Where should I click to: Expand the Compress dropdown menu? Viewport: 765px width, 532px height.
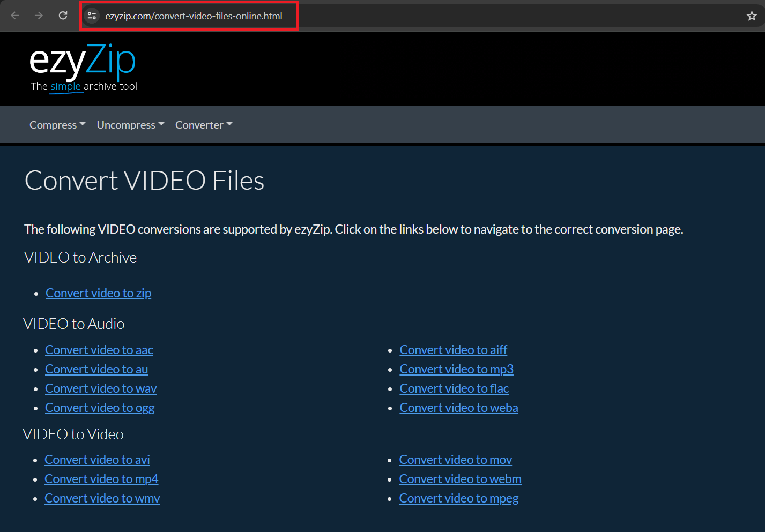[x=57, y=125]
